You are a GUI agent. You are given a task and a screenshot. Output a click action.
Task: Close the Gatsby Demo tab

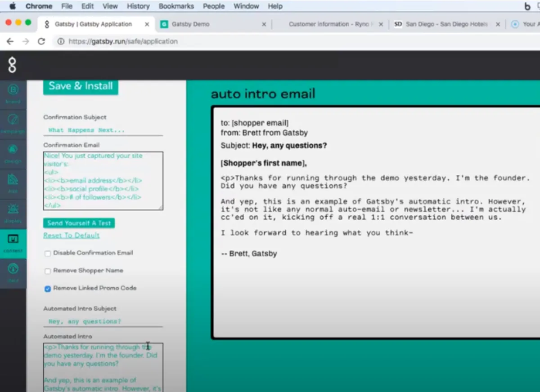264,24
